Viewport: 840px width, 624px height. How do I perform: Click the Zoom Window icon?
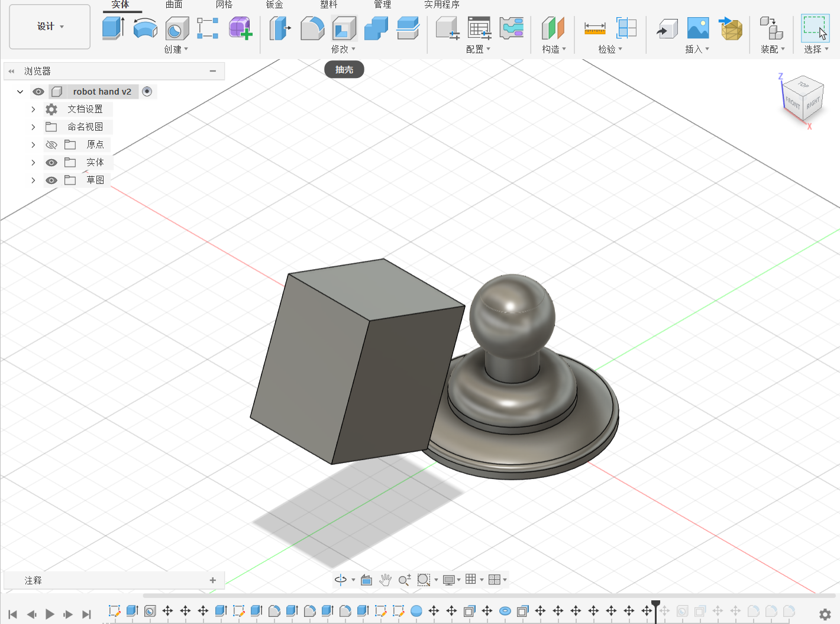[x=424, y=580]
